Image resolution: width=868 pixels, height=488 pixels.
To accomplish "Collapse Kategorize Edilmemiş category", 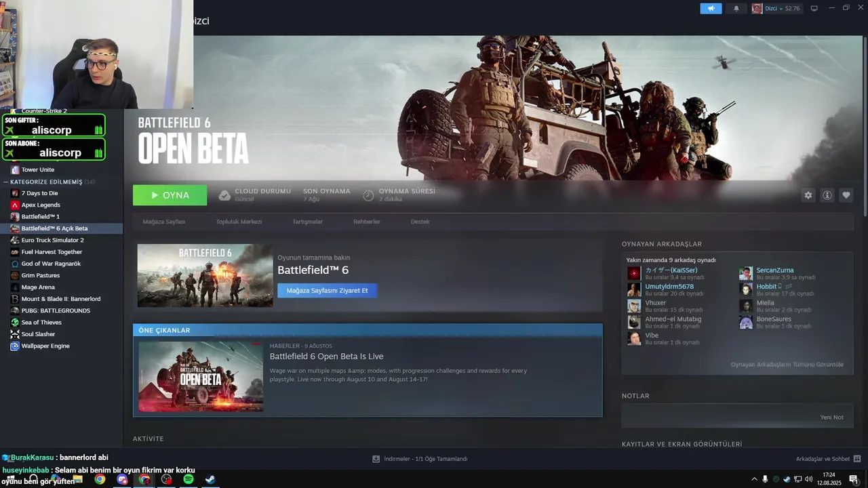I will tap(6, 182).
